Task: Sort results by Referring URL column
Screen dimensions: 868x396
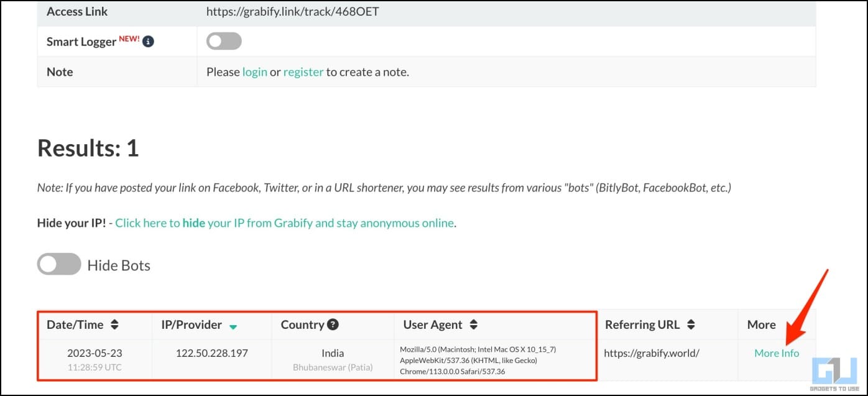Action: click(691, 325)
